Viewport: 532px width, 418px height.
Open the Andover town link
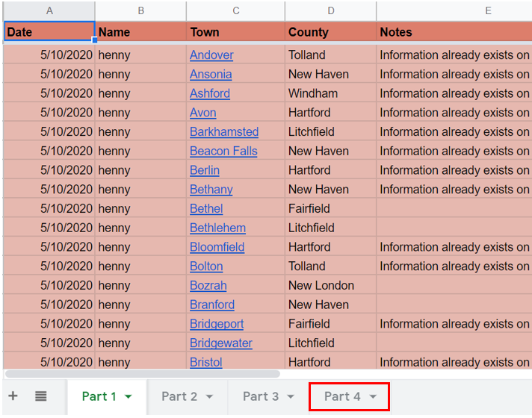[211, 55]
